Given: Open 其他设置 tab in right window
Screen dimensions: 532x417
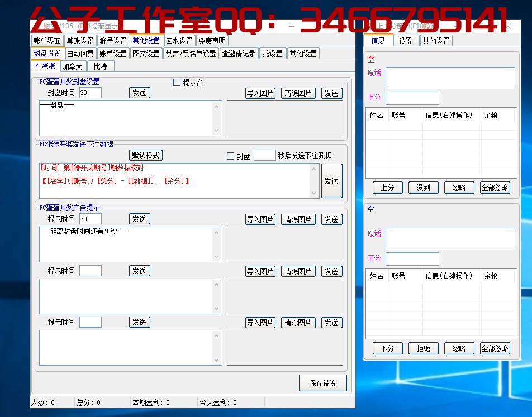Looking at the screenshot, I should pyautogui.click(x=436, y=41).
